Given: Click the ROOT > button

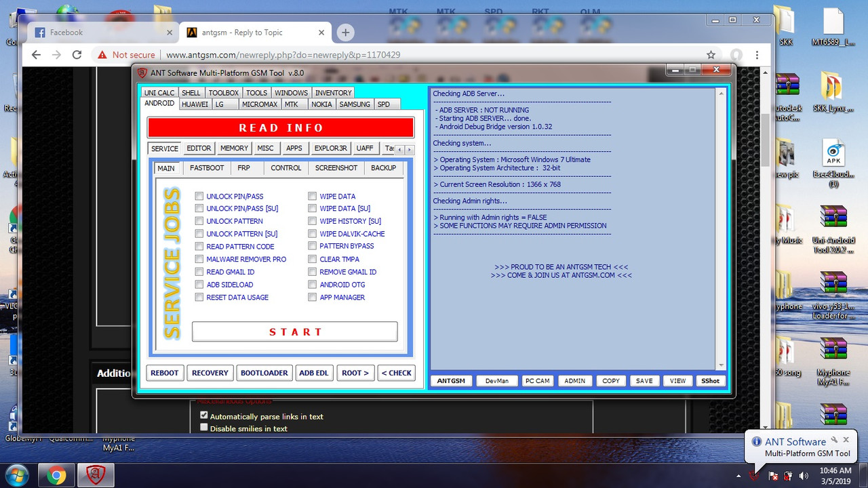Looking at the screenshot, I should (x=355, y=373).
